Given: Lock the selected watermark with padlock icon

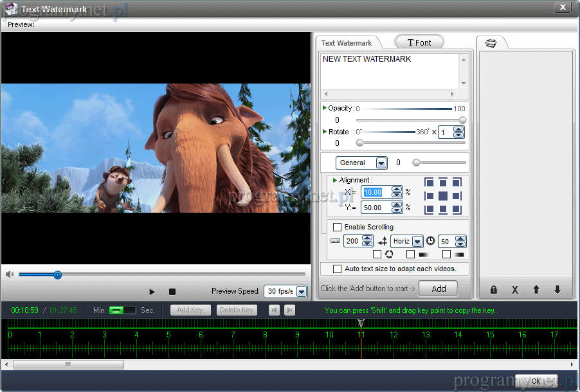Looking at the screenshot, I should click(494, 290).
